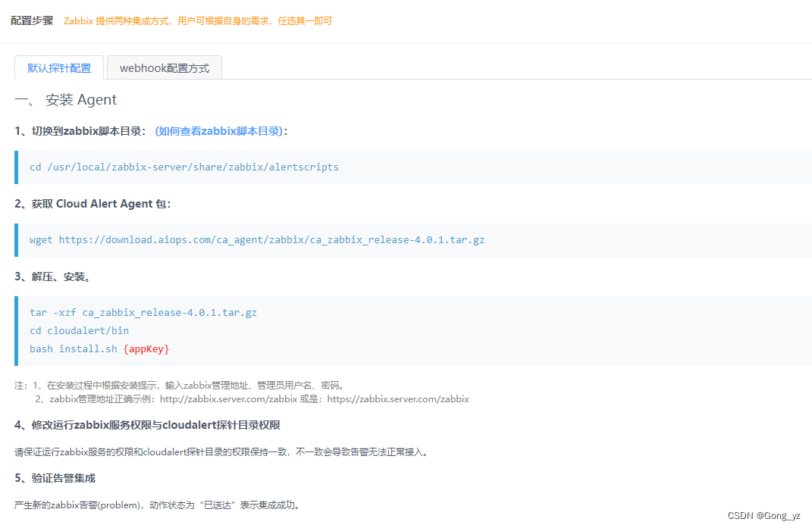Click the zabbix.server.com example URL note

tap(252, 399)
